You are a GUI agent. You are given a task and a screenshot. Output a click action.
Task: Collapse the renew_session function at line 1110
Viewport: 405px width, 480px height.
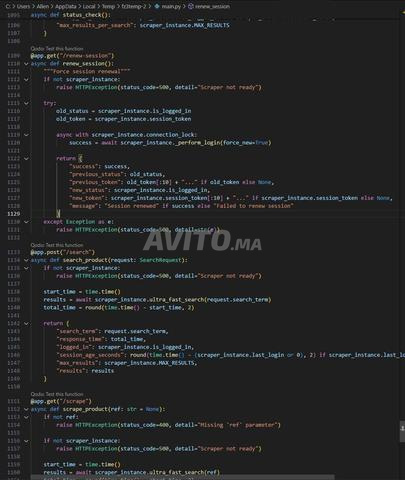26,64
